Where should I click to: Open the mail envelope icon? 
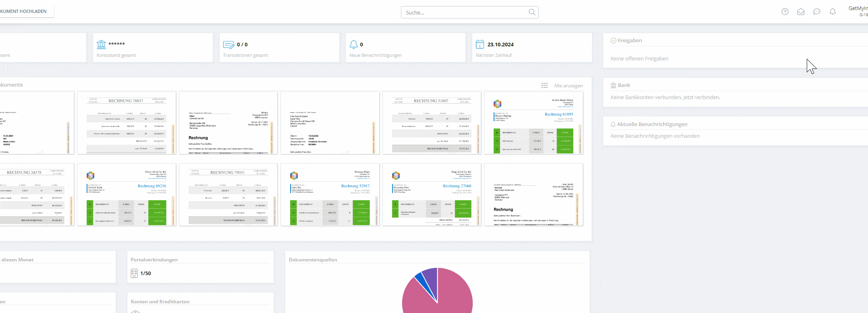801,12
